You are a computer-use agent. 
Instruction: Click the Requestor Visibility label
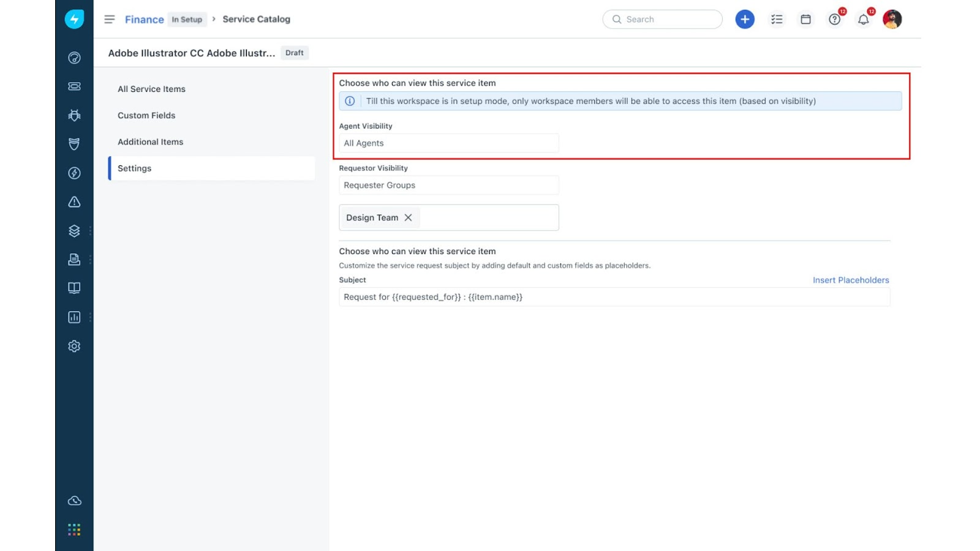click(x=373, y=168)
